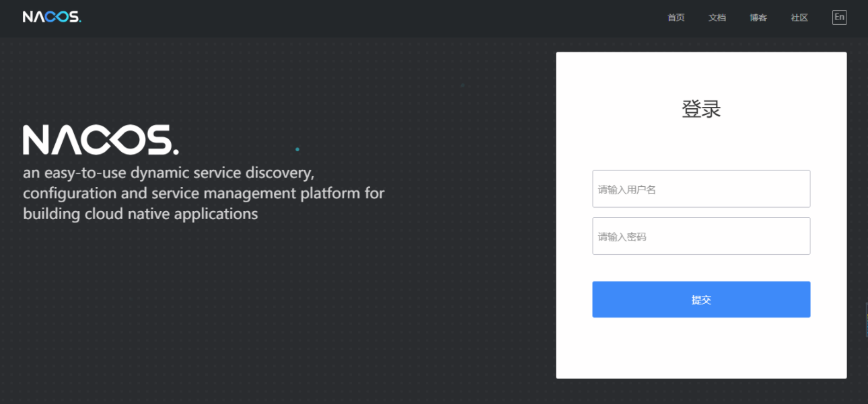Click the NACOS logo in header
The height and width of the screenshot is (404, 868).
coord(52,17)
